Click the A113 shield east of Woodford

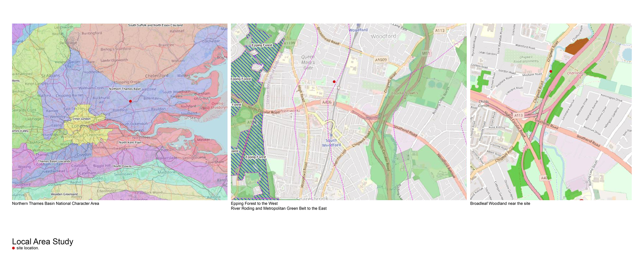point(440,30)
